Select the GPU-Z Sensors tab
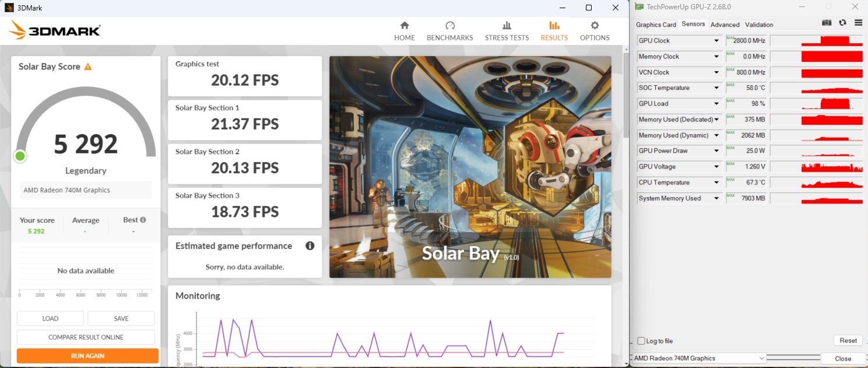Viewport: 868px width, 368px height. pos(693,24)
